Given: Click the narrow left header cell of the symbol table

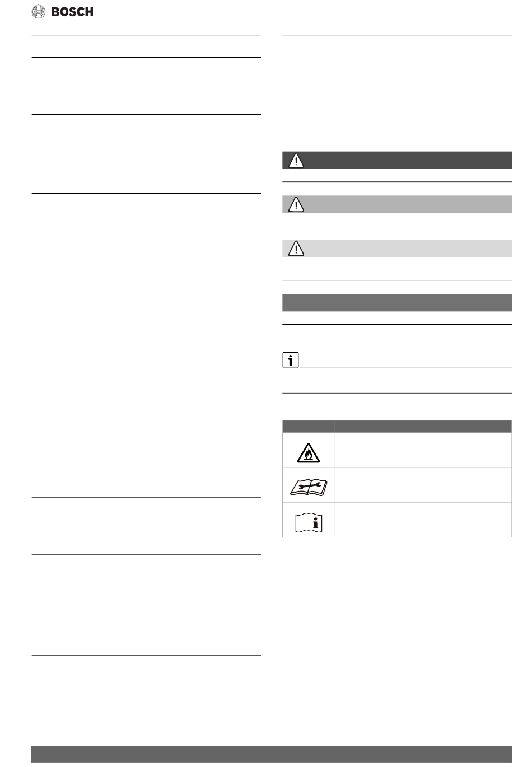Looking at the screenshot, I should [x=308, y=426].
